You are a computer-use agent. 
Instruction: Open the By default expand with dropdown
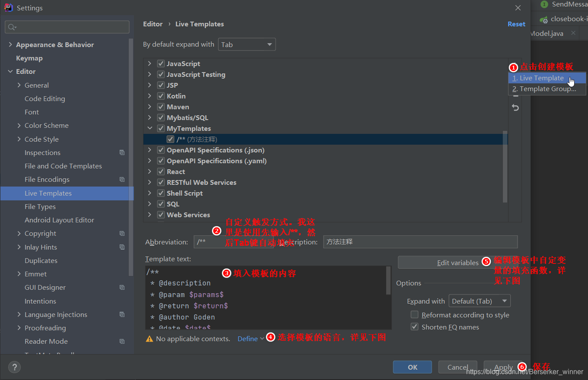[x=247, y=44]
